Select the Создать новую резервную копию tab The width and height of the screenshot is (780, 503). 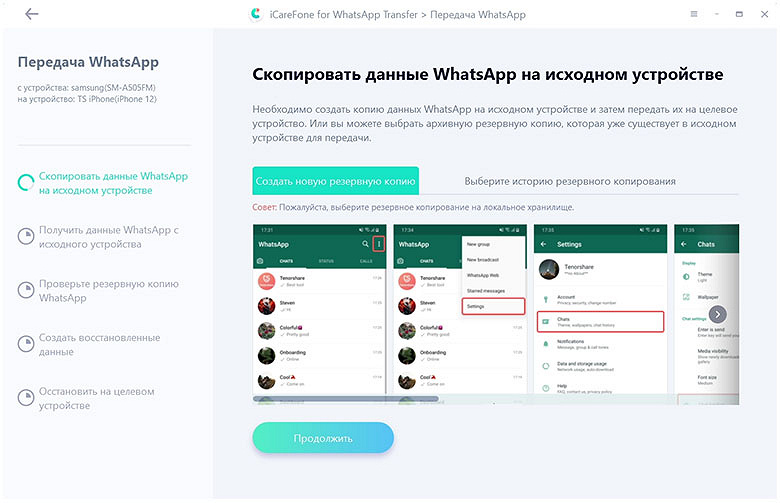click(335, 181)
